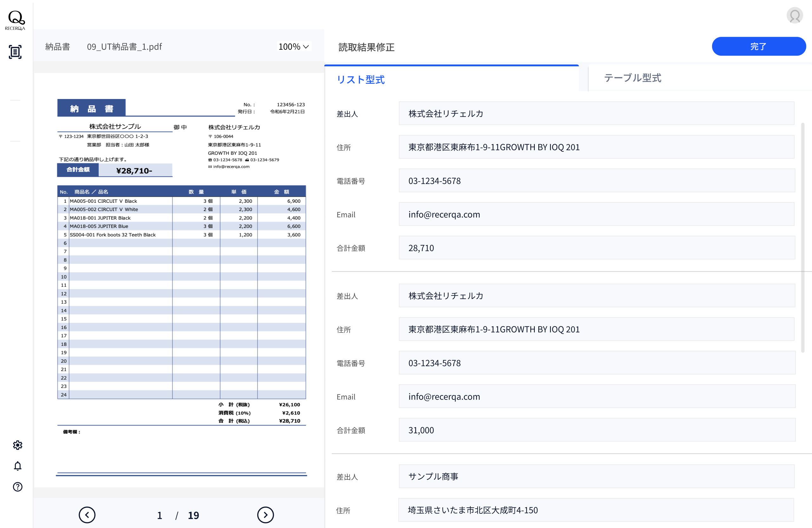Screen dimensions: 812x528
Task: Edit first 差出人 field 株式会社リチェルカ
Action: [x=596, y=113]
